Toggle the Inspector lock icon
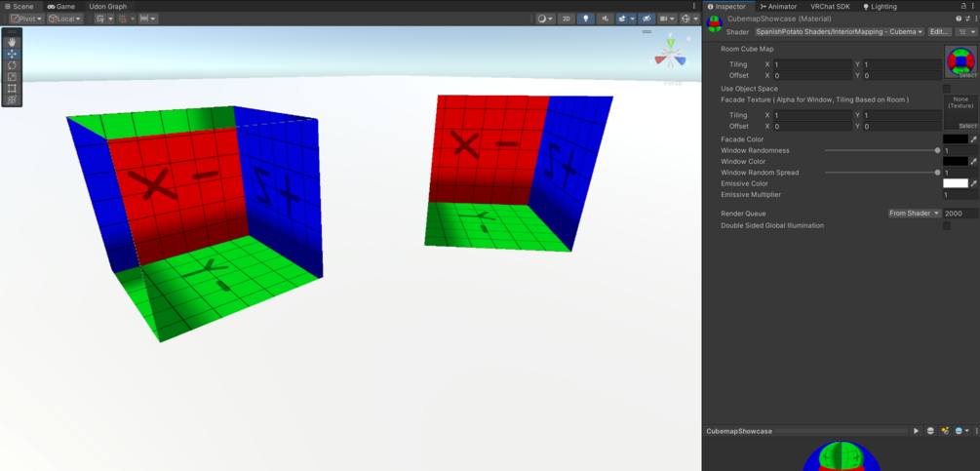The height and width of the screenshot is (471, 980). (965, 6)
